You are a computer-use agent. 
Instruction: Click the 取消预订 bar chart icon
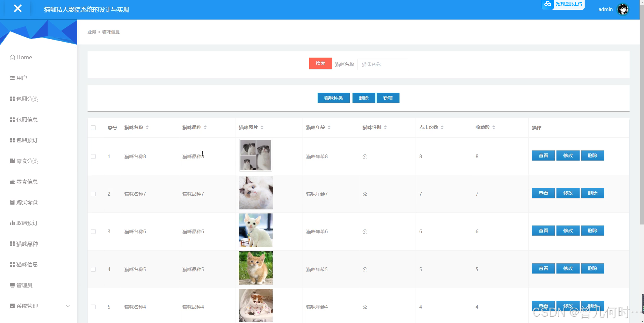click(12, 223)
